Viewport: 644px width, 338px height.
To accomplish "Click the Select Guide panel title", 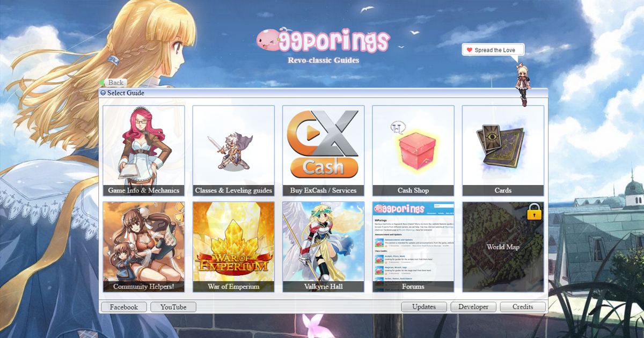I will pos(126,93).
